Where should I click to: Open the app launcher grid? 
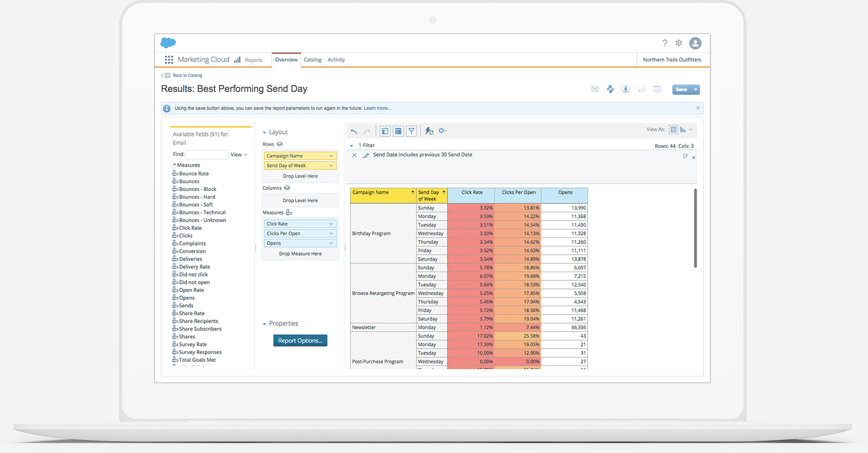coord(169,60)
